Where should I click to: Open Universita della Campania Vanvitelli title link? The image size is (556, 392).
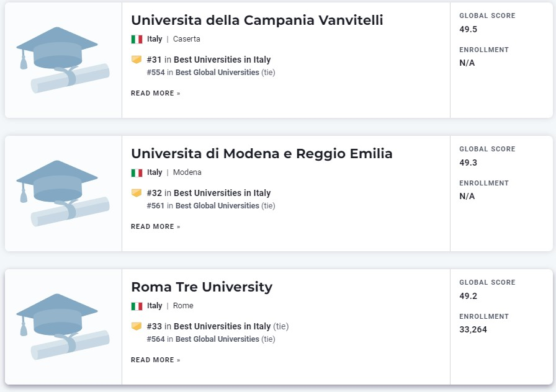[257, 20]
